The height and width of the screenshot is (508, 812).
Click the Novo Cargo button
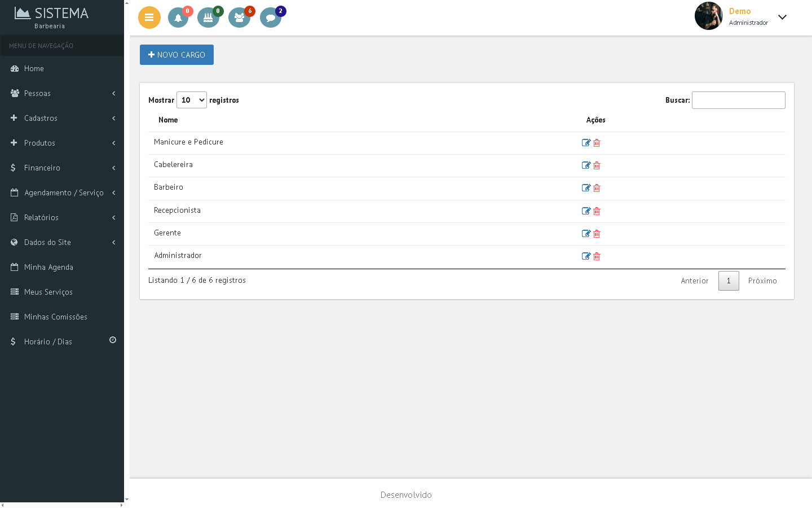click(176, 55)
